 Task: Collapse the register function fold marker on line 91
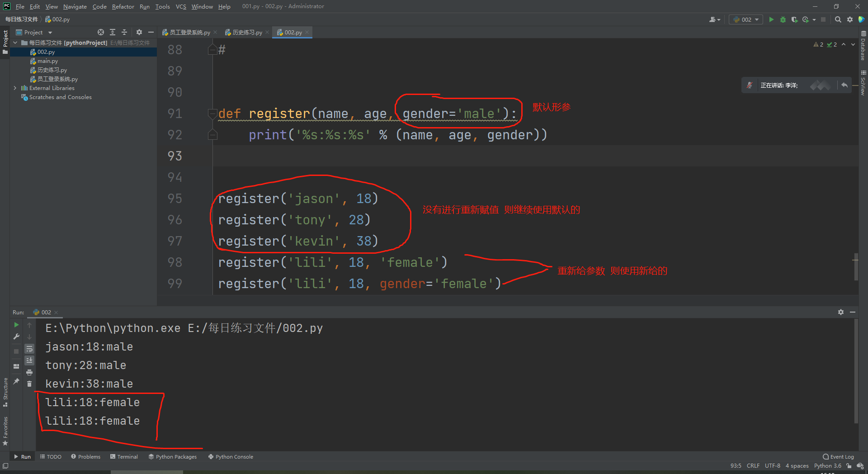point(212,114)
